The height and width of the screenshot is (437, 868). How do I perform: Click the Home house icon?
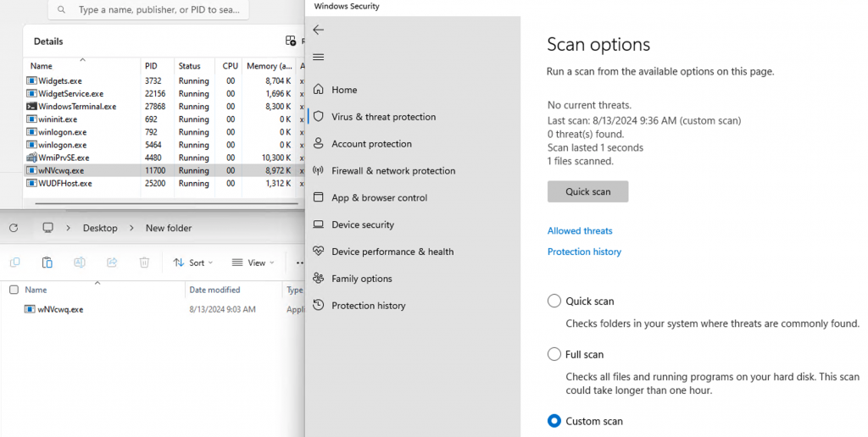tap(319, 89)
